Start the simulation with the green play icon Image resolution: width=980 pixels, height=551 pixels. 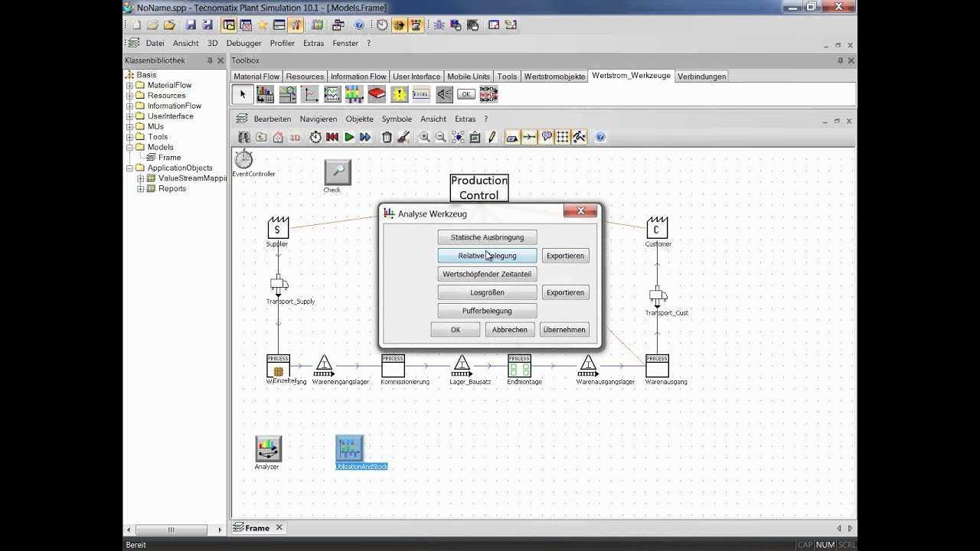[x=349, y=137]
